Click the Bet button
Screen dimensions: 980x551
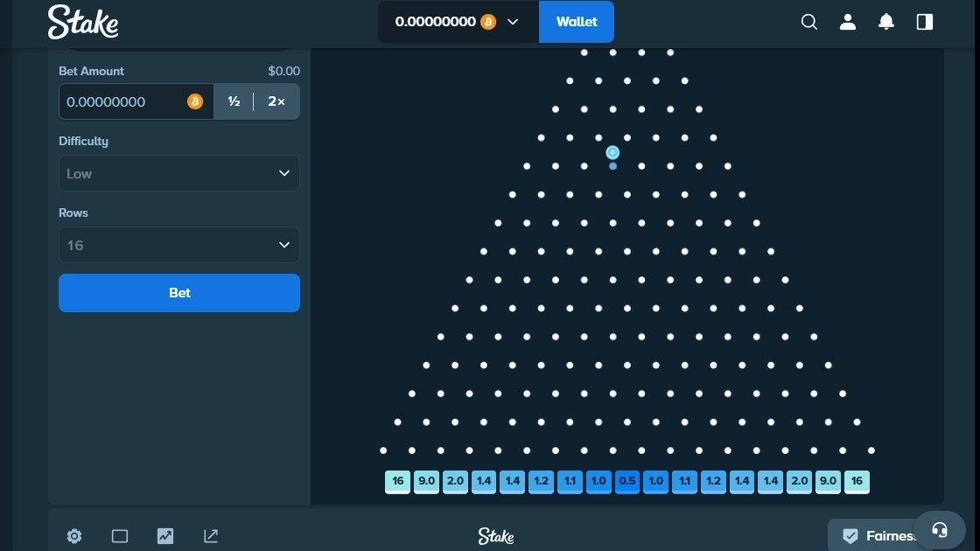pyautogui.click(x=178, y=292)
